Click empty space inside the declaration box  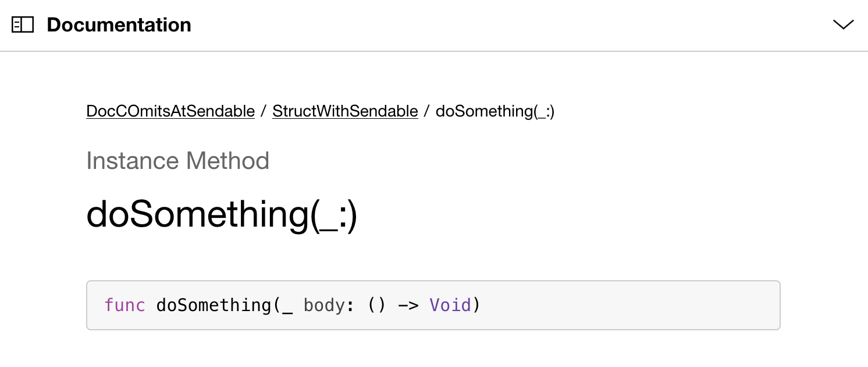(628, 305)
